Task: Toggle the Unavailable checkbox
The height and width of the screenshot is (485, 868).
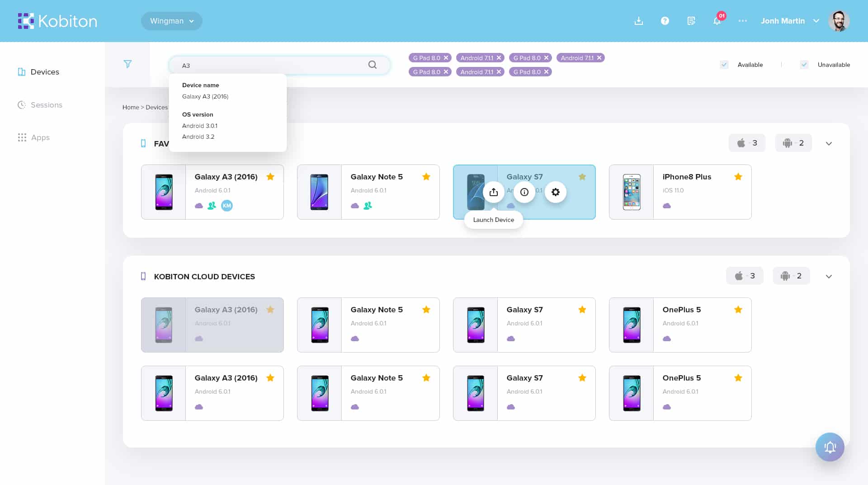Action: coord(804,65)
